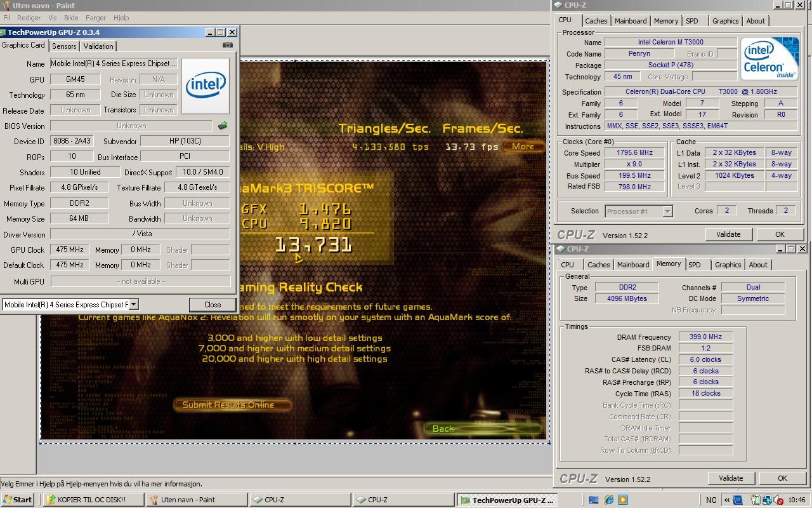Switch to Graphics tab in top CPU-Z window
This screenshot has height=508, width=812.
[725, 21]
